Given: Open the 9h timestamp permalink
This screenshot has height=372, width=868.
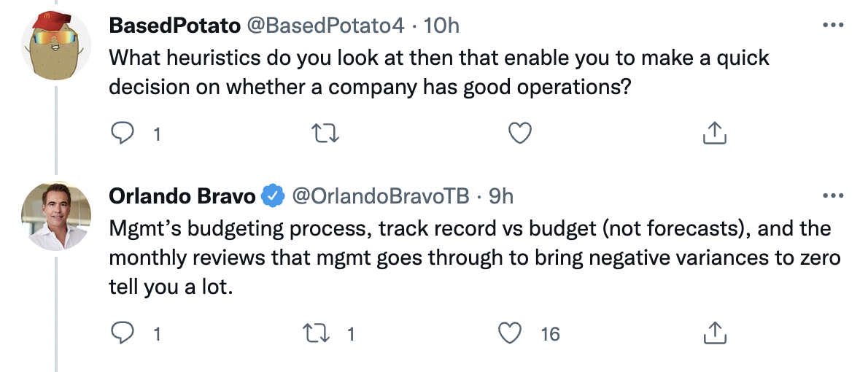Looking at the screenshot, I should (x=501, y=196).
